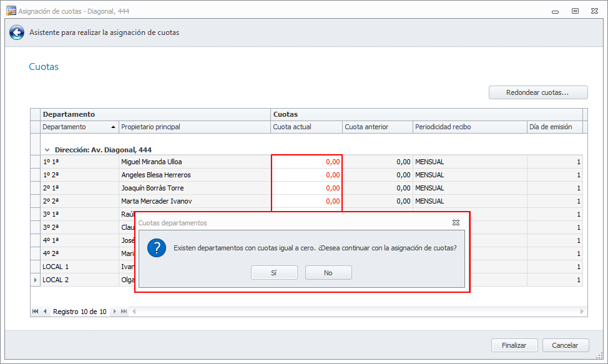Select the 4º 2ª department cell
The width and height of the screenshot is (608, 364).
(x=79, y=253)
